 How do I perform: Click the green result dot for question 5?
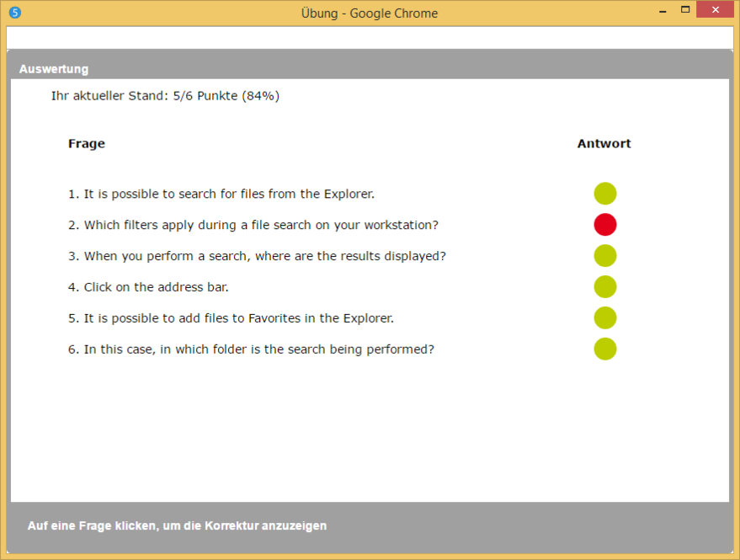[x=605, y=317]
